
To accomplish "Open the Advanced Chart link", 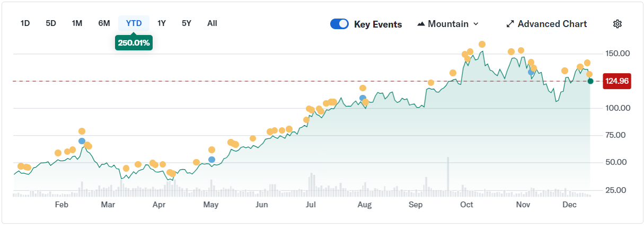I will 552,24.
